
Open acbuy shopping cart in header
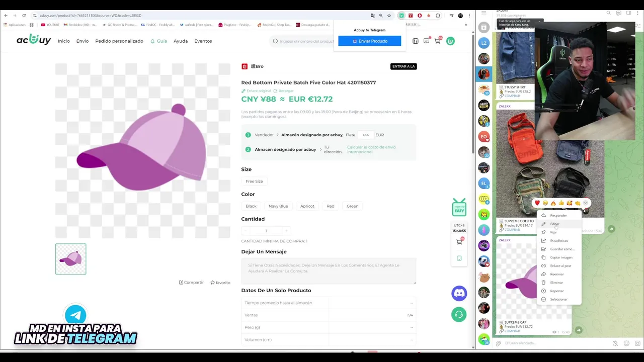pyautogui.click(x=438, y=41)
